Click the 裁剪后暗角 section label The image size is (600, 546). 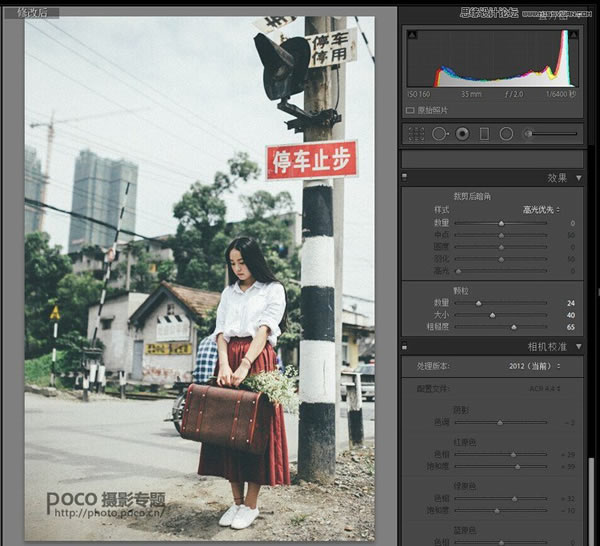pyautogui.click(x=472, y=197)
